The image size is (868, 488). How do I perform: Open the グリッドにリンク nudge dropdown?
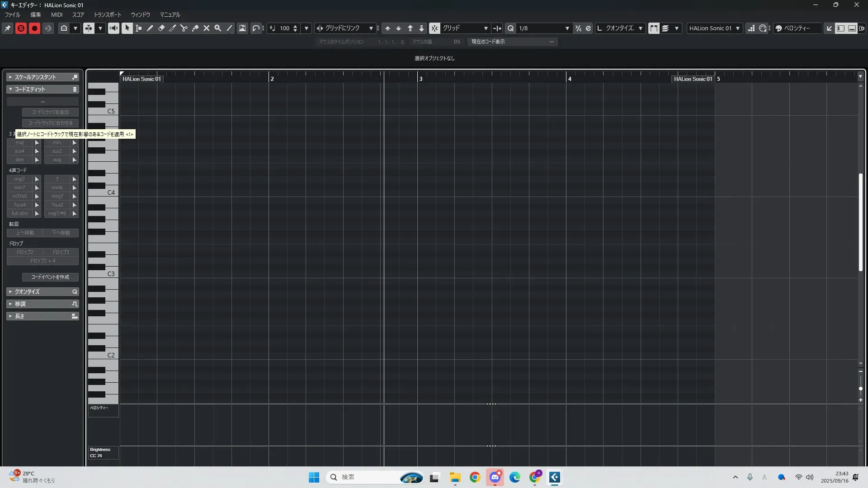[371, 28]
